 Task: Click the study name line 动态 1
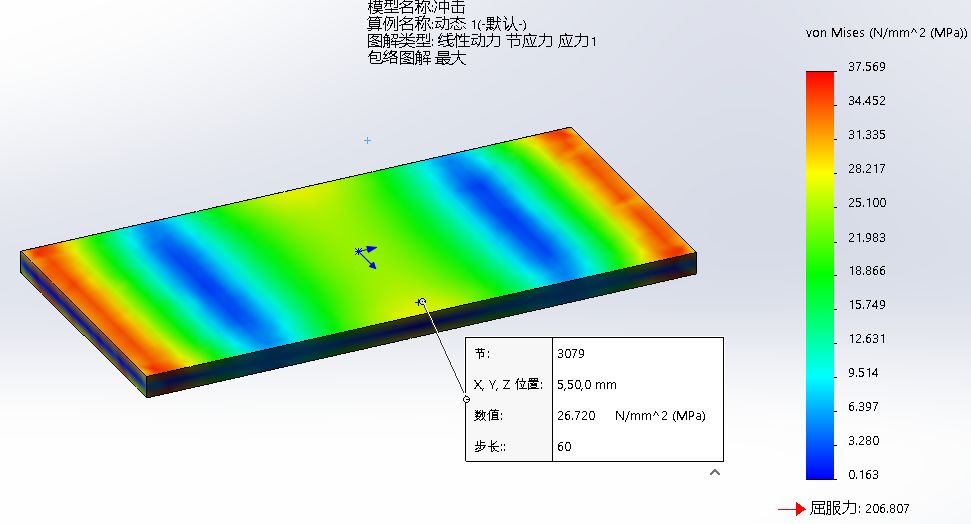446,24
